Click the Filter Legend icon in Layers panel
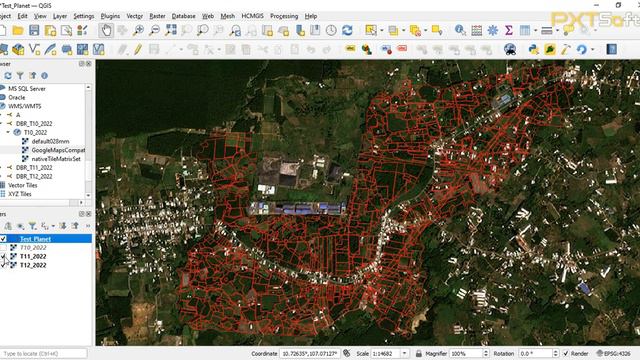 coord(32,226)
